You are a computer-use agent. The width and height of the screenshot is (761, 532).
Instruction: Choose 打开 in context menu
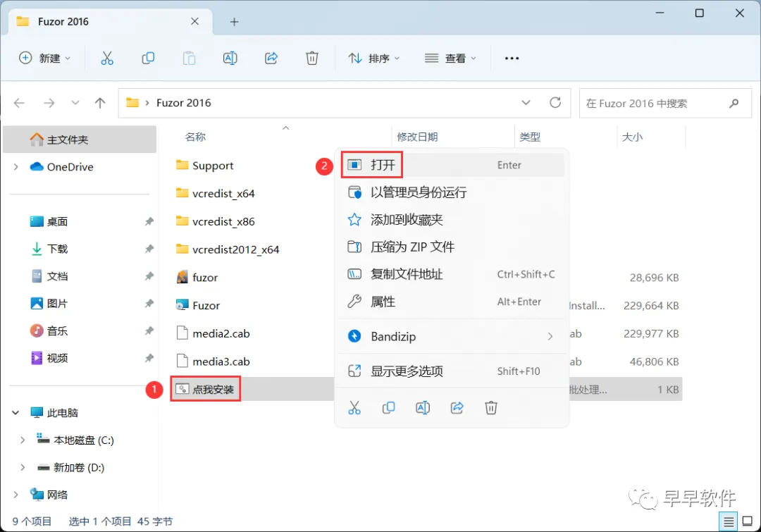(x=452, y=165)
